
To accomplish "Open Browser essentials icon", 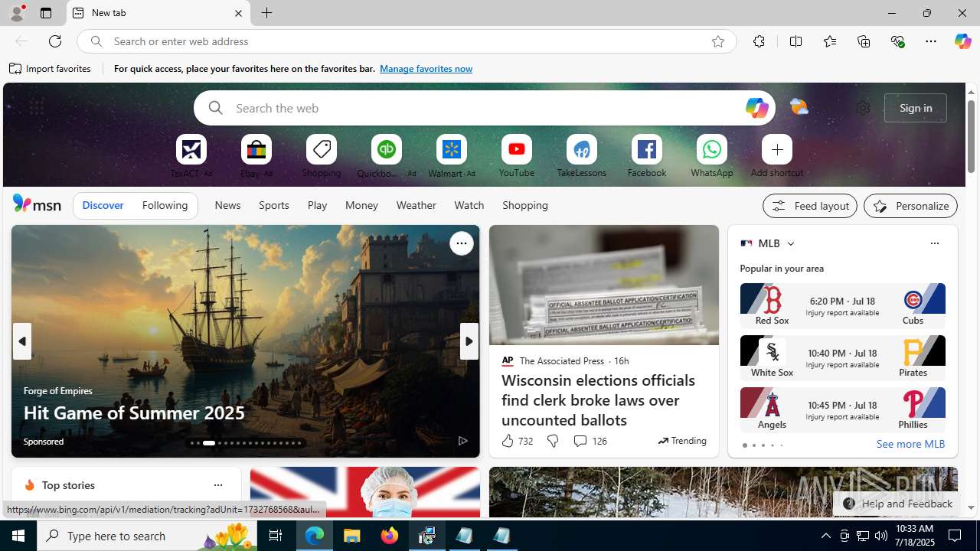I will (897, 41).
